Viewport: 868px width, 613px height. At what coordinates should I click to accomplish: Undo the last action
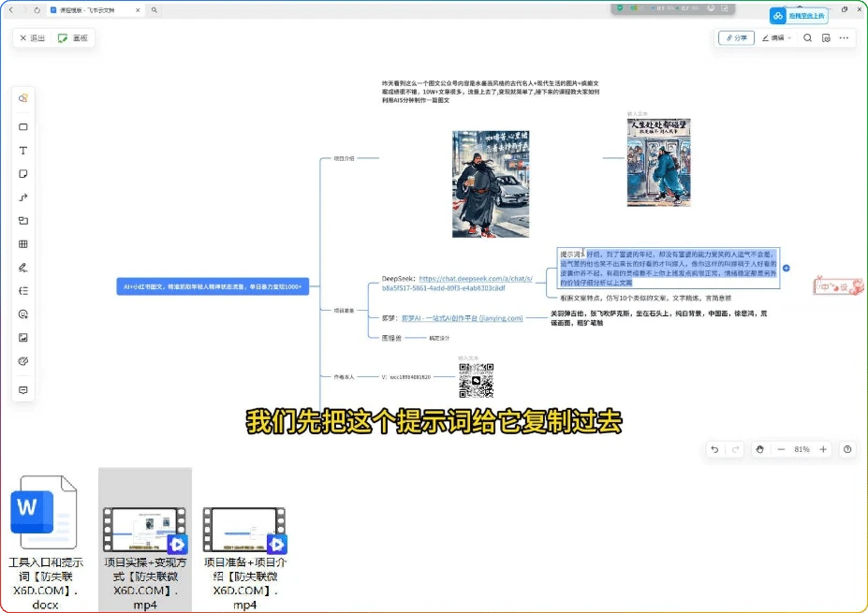click(714, 449)
